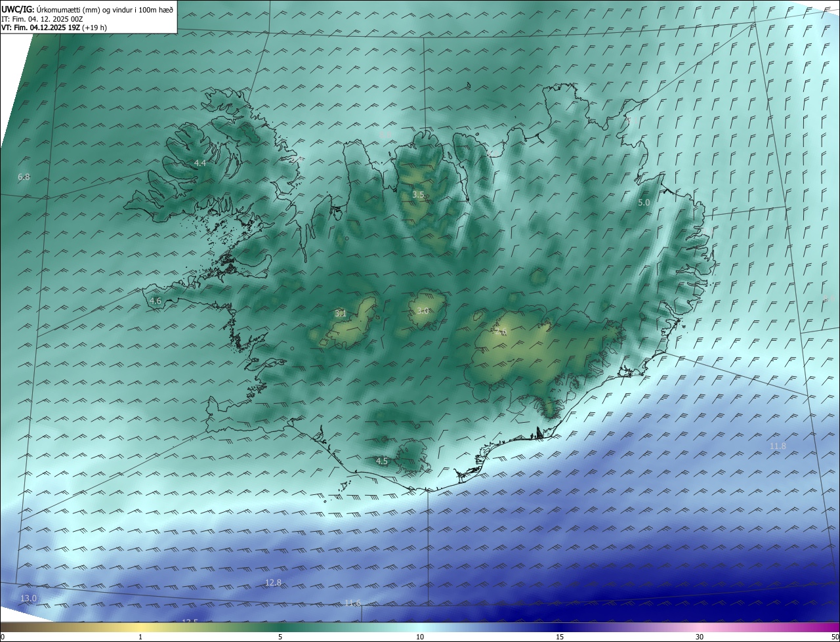The height and width of the screenshot is (642, 840).
Task: Click the 11.6 value label
Action: click(x=352, y=603)
